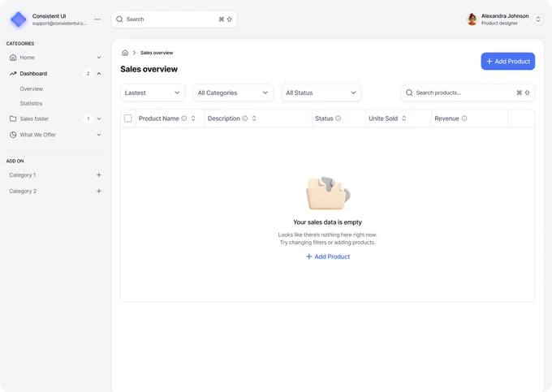The width and height of the screenshot is (552, 392).
Task: Click shortcut keys icon in Search products
Action: 523,93
